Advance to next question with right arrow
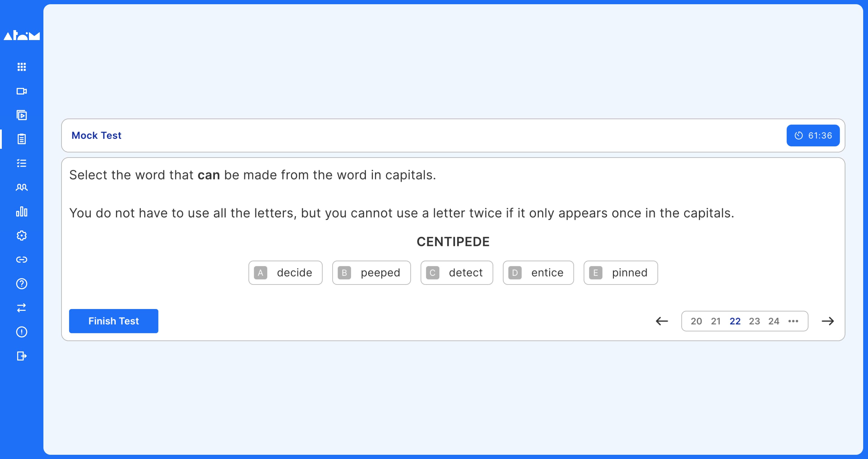 [828, 321]
